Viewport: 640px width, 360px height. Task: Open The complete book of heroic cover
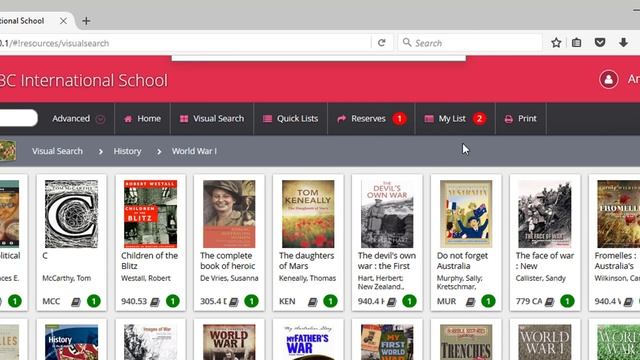229,214
